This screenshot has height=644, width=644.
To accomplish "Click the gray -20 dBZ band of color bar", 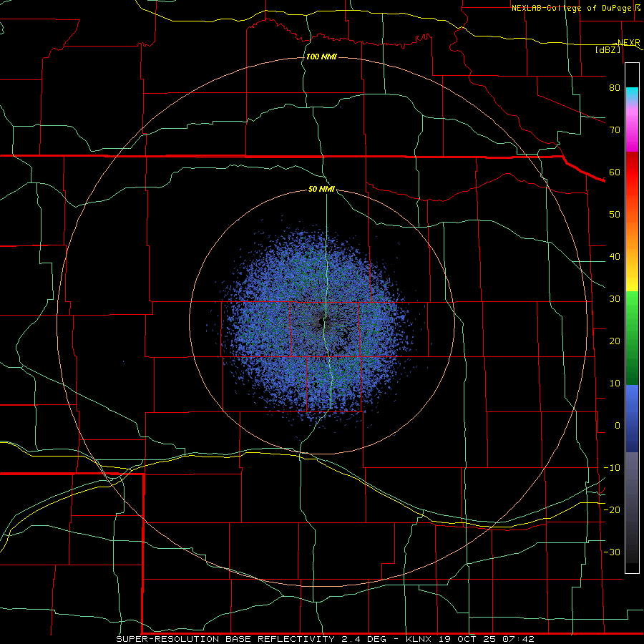I will (x=632, y=509).
